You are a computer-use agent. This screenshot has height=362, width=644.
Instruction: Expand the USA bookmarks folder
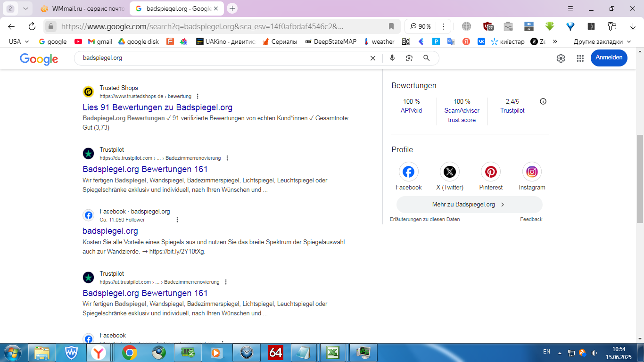[19, 41]
